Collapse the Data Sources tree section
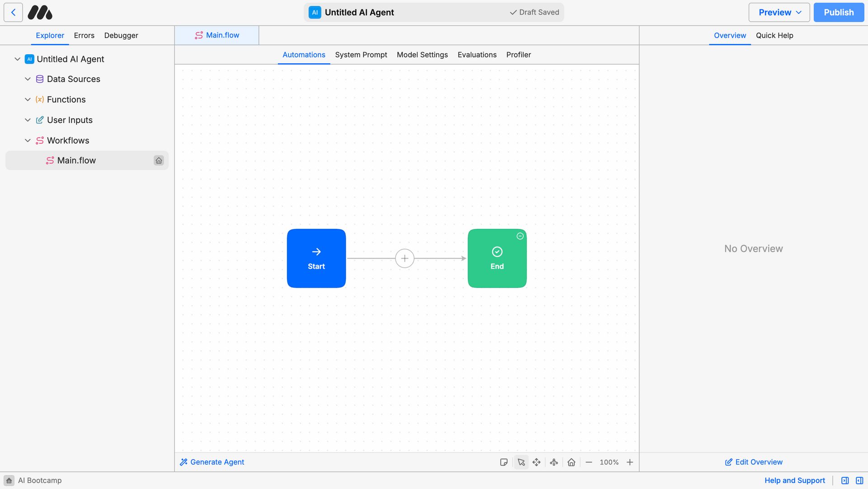This screenshot has height=489, width=868. [x=28, y=79]
